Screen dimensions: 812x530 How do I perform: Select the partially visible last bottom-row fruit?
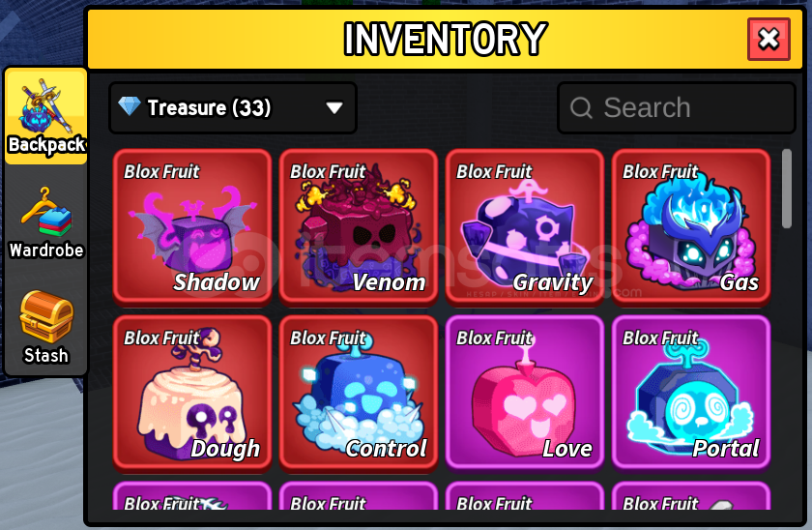pos(691,496)
